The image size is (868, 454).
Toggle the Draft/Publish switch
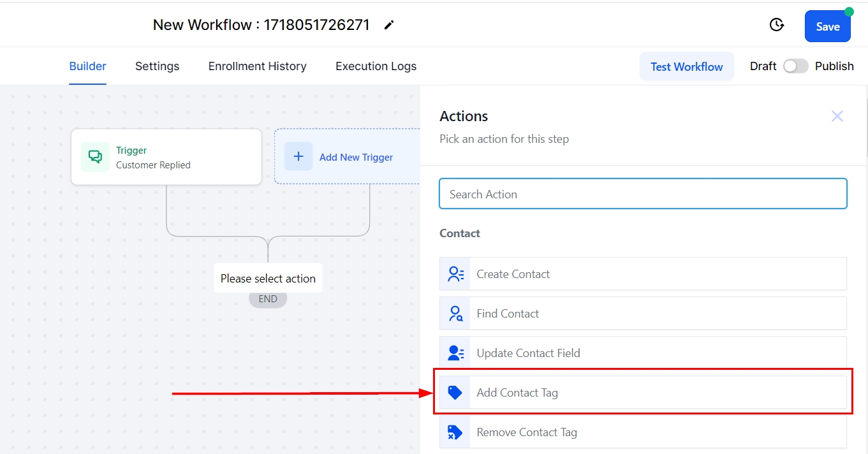(795, 66)
